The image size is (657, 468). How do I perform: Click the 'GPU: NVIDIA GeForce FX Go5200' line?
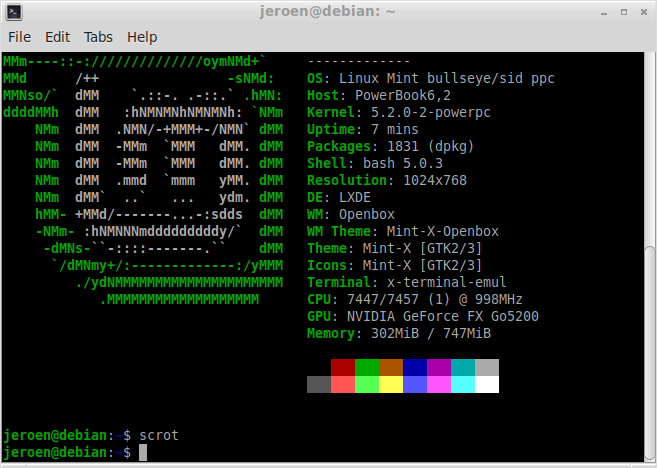(423, 316)
